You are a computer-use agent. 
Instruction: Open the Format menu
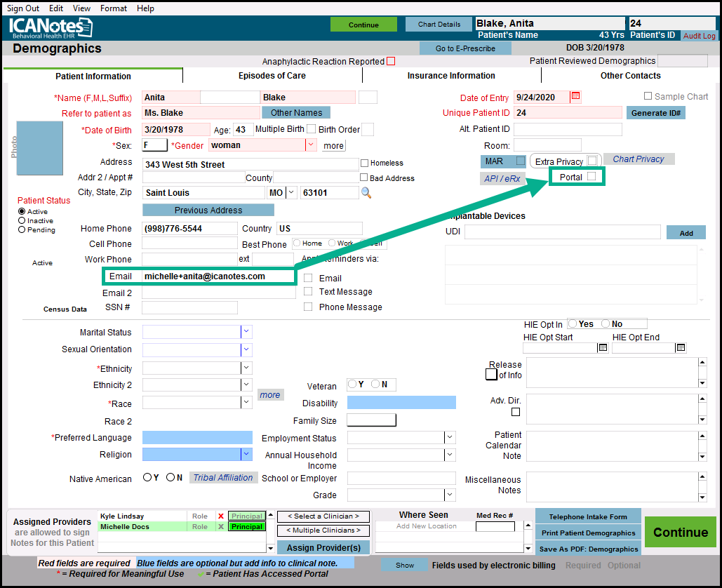(114, 8)
